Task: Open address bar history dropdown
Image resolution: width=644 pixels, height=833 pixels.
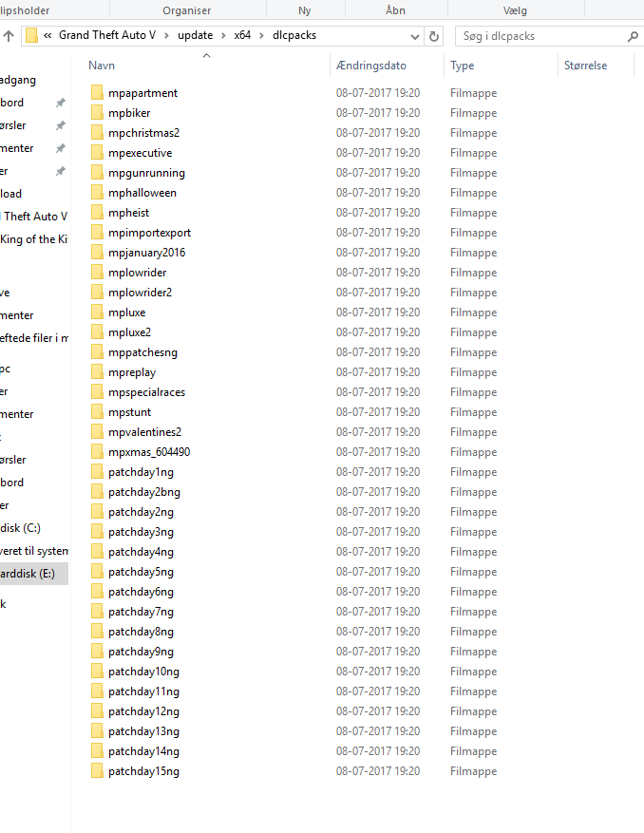Action: tap(415, 36)
